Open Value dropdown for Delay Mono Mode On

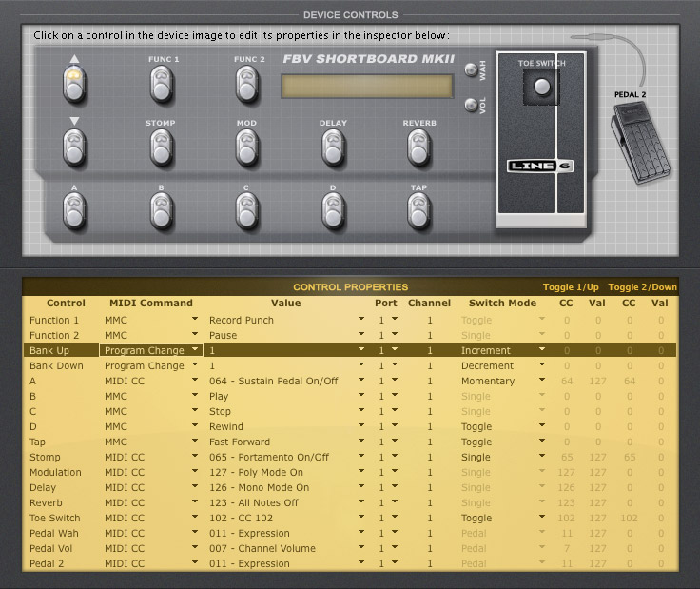point(361,486)
